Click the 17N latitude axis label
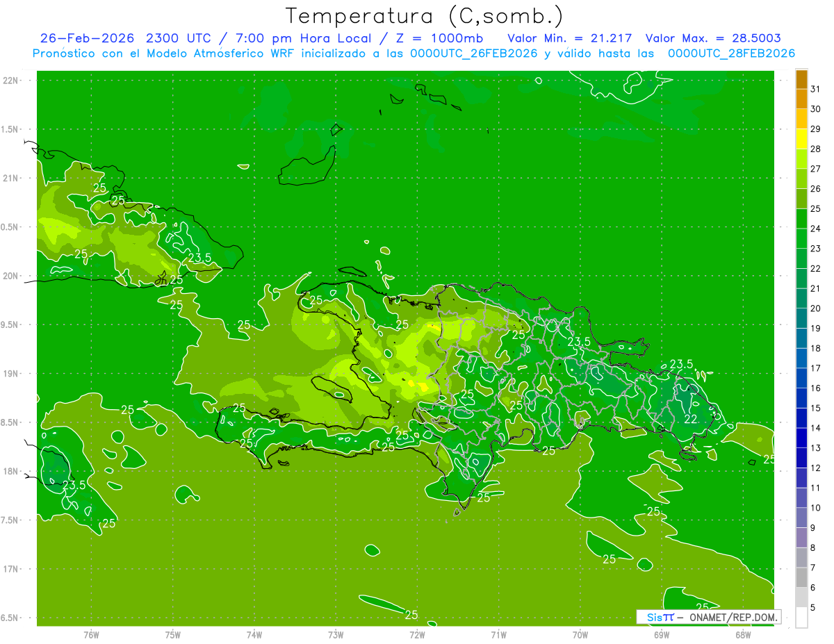The image size is (834, 644). pyautogui.click(x=10, y=569)
